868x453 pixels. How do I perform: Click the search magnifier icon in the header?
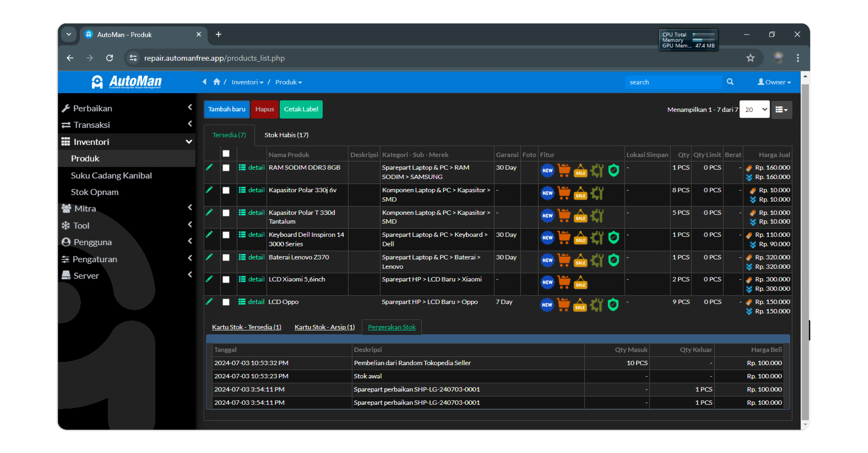[x=730, y=82]
